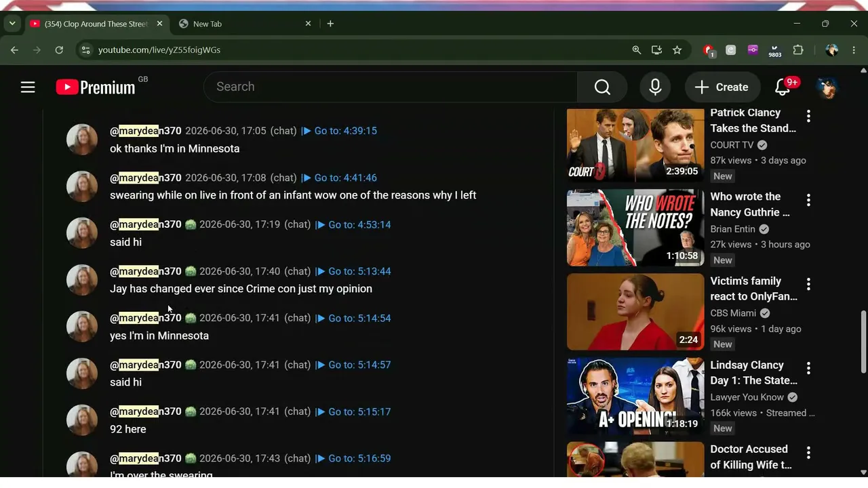The image size is (868, 488).
Task: Click avatar beside 'ok thanks I'm in Minnesota'
Action: [x=82, y=140]
